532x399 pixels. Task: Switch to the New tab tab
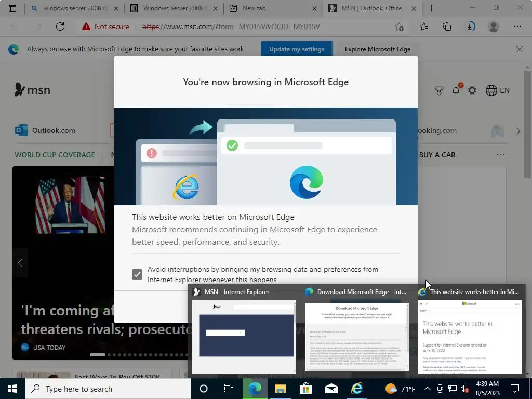click(273, 8)
